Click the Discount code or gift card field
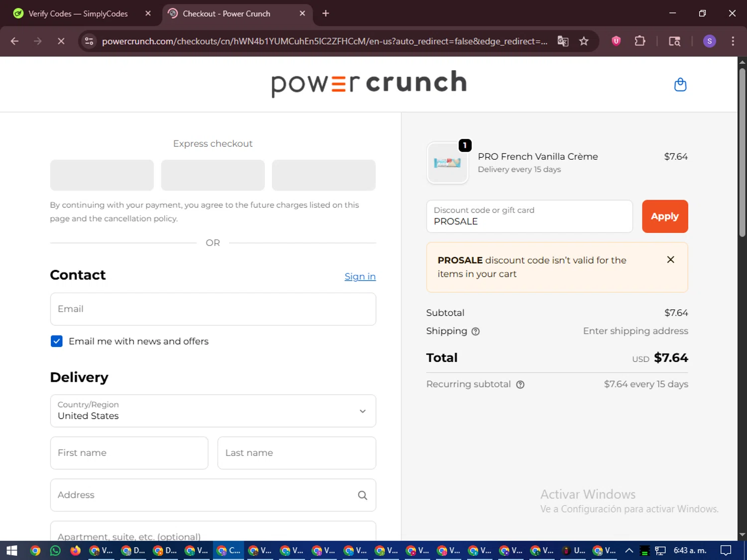The height and width of the screenshot is (560, 747). point(529,217)
